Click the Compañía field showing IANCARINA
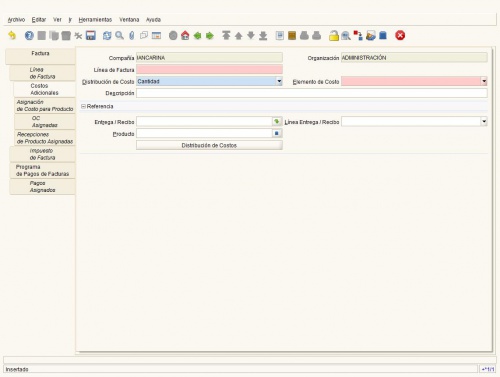Viewport: 500px width, 377px height. pos(209,58)
